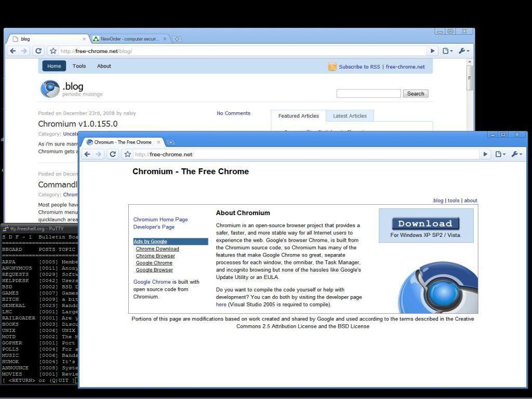The width and height of the screenshot is (532, 399).
Task: Switch to Featured Articles tab
Action: pos(299,116)
